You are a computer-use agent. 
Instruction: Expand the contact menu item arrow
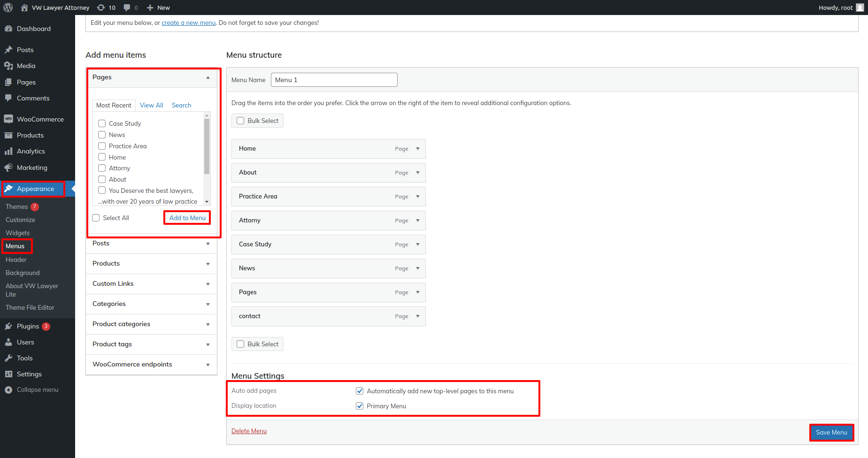click(418, 316)
